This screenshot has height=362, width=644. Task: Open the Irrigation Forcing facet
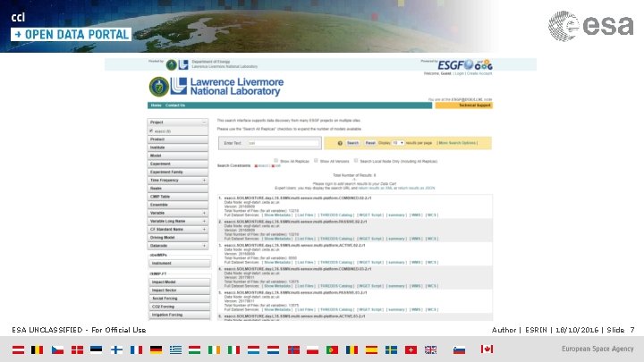tap(179, 315)
